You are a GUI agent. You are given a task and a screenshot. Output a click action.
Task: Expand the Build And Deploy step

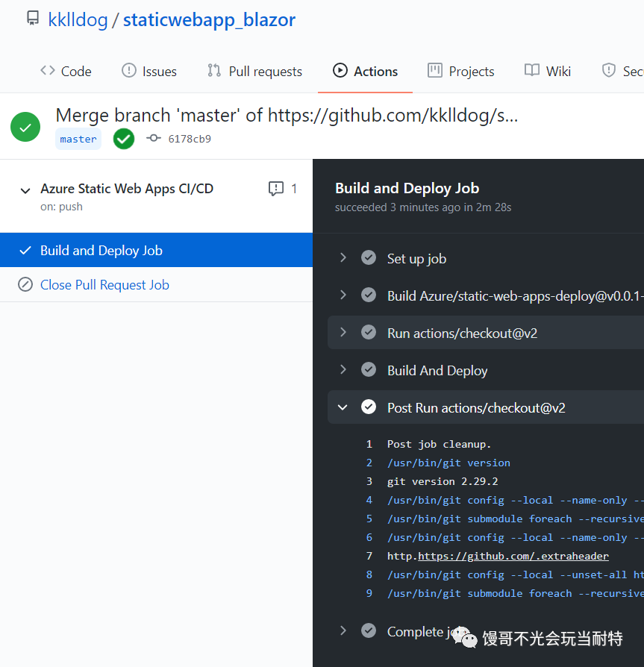343,369
